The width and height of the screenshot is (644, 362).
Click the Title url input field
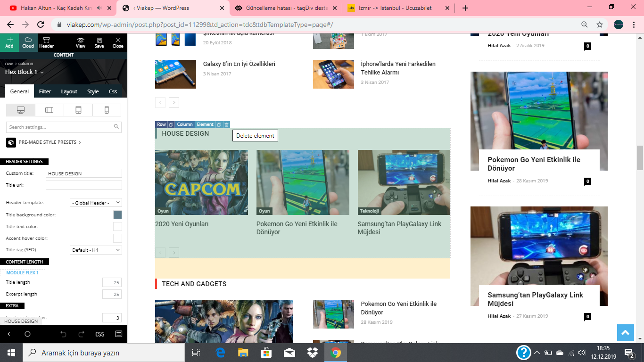coord(84,185)
